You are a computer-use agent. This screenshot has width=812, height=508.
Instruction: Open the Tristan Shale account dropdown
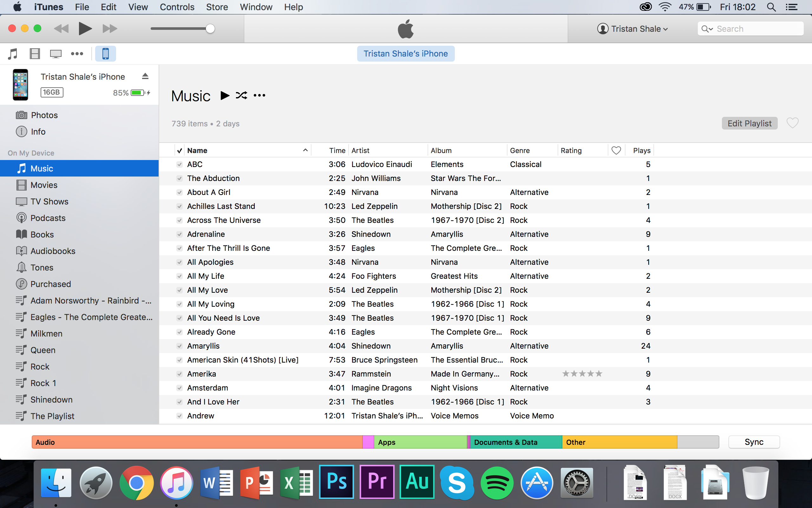(x=632, y=29)
